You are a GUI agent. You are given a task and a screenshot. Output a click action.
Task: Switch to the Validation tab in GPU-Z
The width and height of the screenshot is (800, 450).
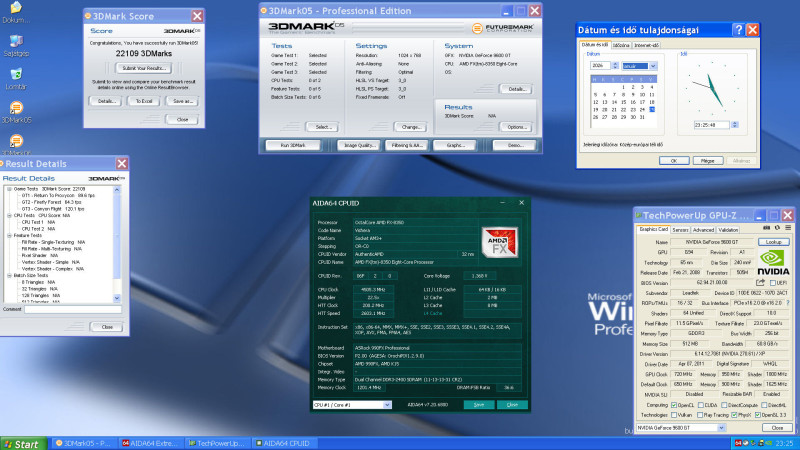click(x=728, y=230)
